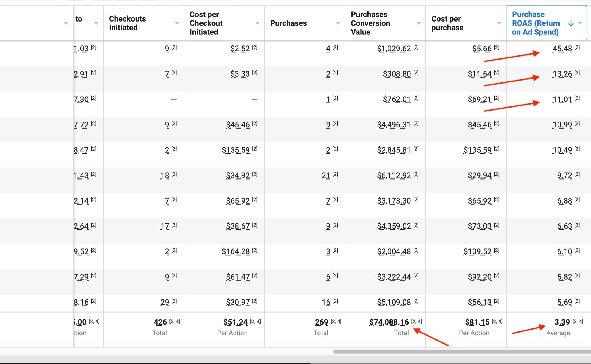Click the Purchases Conversion Value header
Viewport: 591px width, 364px height.
(370, 23)
